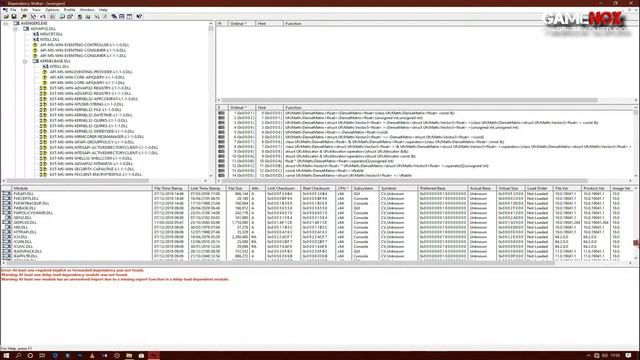Select EXT-MS-WIN-KERNEL32-FILE-L1-1-0.DLL tree item
Image resolution: width=640 pixels, height=360 pixels.
pos(86,109)
